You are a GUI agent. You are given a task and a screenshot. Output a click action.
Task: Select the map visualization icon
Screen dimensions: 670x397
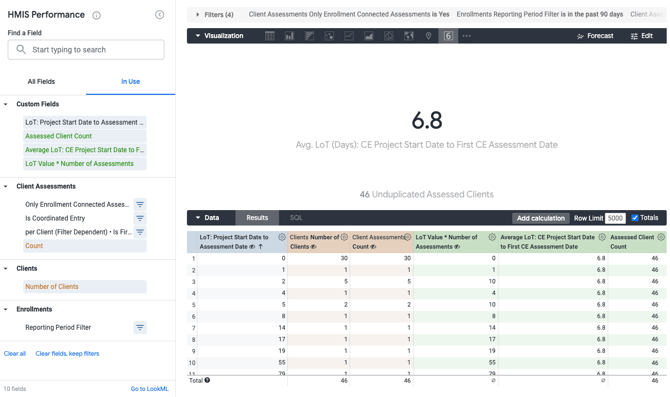[409, 36]
